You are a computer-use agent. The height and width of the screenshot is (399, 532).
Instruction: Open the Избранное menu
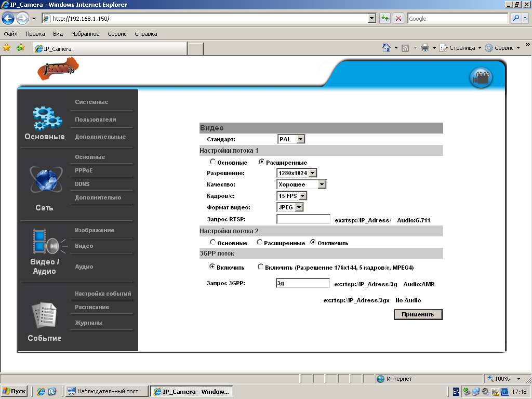click(86, 34)
